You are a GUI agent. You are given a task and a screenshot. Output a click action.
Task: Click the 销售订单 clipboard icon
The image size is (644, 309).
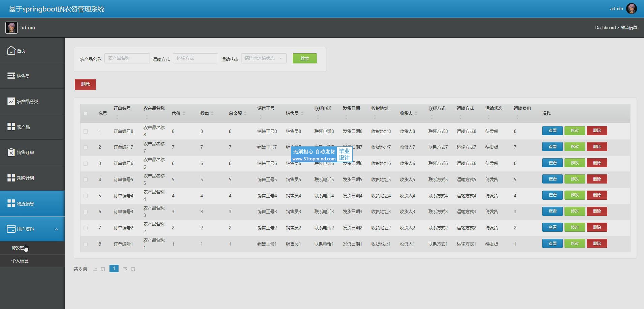tap(11, 152)
